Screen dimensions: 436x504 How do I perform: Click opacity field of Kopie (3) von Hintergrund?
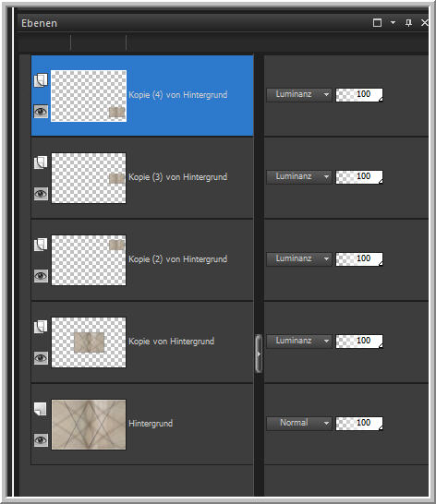point(359,177)
